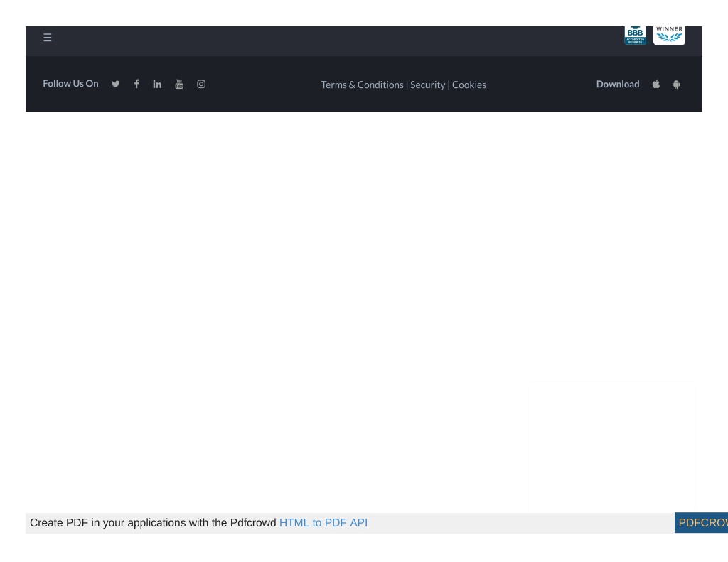Click the Winner award badge
Image resolution: width=728 pixels, height=562 pixels.
tap(669, 36)
